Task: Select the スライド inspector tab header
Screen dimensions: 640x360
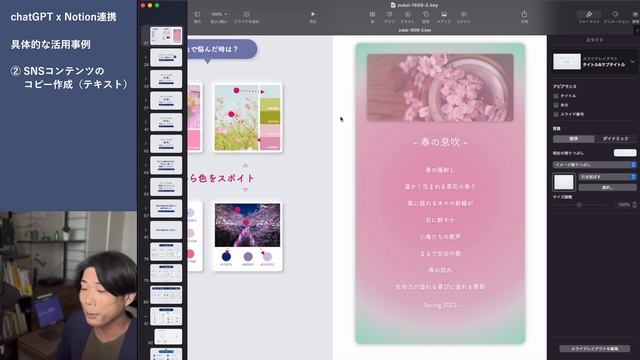Action: point(594,40)
